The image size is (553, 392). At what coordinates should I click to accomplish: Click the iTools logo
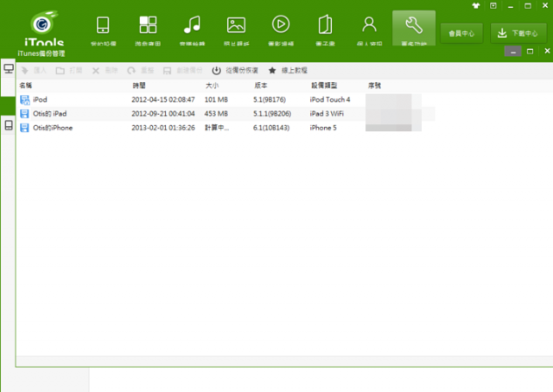44,28
